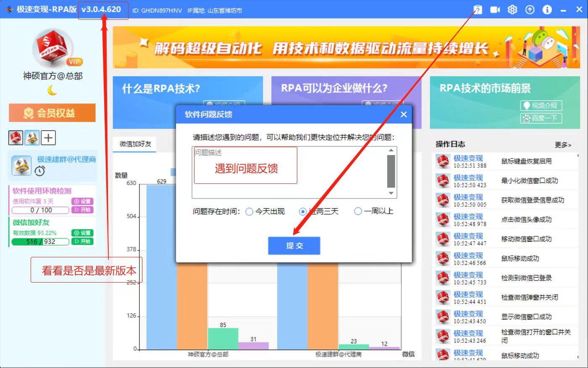Check for updates with the up-arrow circle icon

530,9
